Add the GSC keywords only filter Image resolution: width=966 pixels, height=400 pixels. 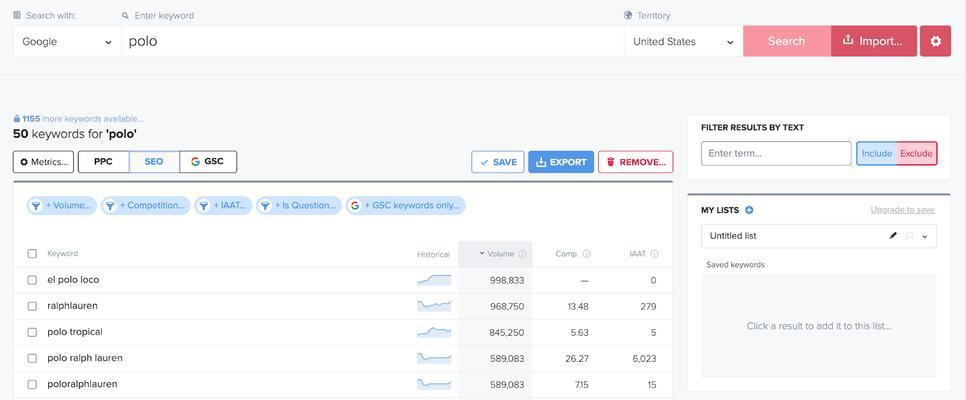pos(406,205)
